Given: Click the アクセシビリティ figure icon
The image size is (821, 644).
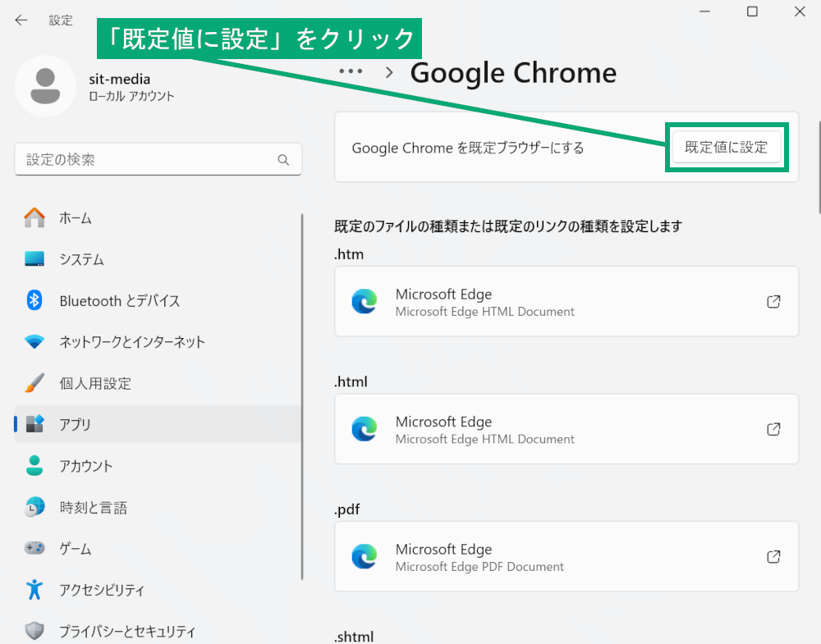Looking at the screenshot, I should point(34,590).
